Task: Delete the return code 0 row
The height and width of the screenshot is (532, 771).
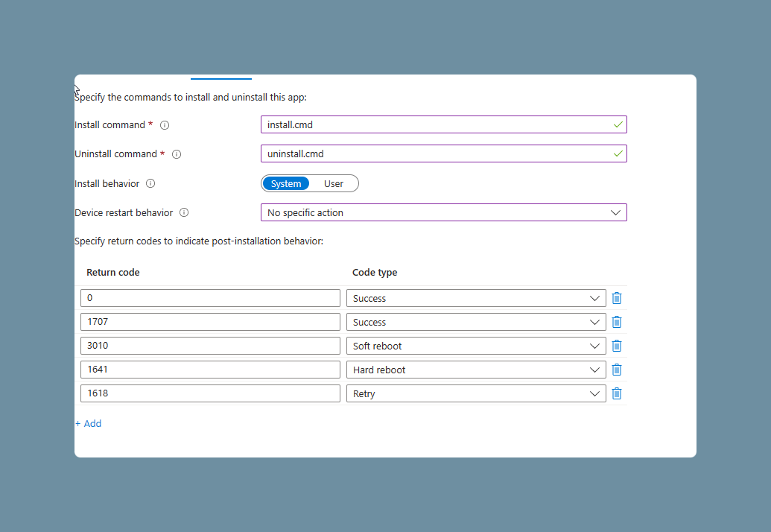Action: coord(617,298)
